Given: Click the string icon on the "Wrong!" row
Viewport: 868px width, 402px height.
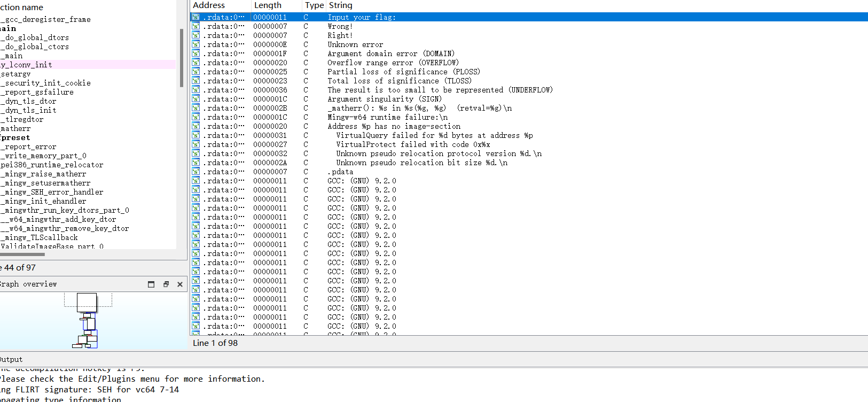Looking at the screenshot, I should [x=196, y=26].
